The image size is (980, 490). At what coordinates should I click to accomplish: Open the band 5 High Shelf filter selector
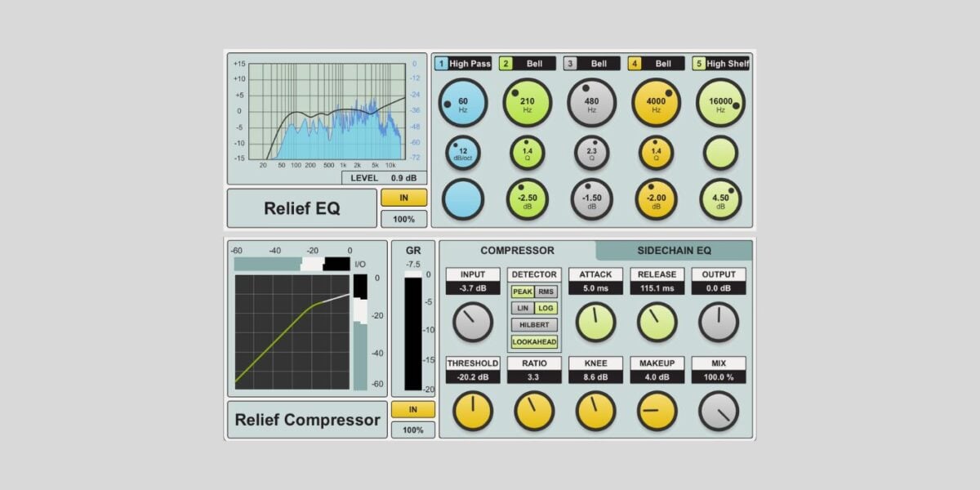[x=720, y=63]
